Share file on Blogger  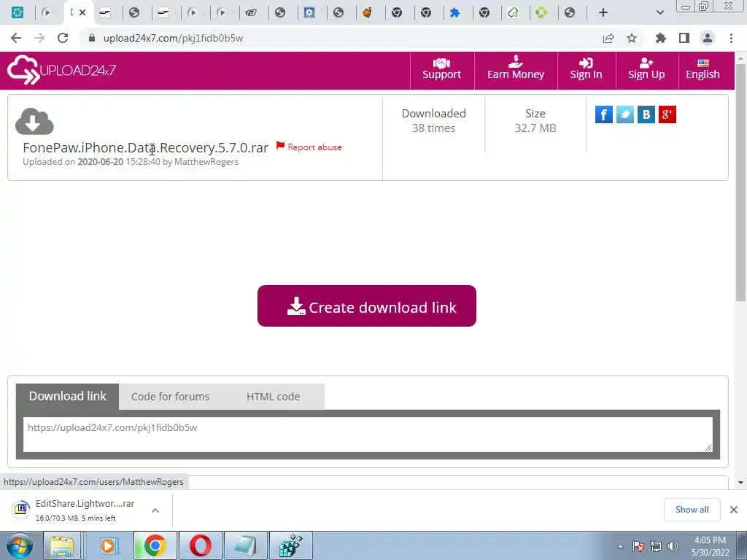click(x=646, y=114)
